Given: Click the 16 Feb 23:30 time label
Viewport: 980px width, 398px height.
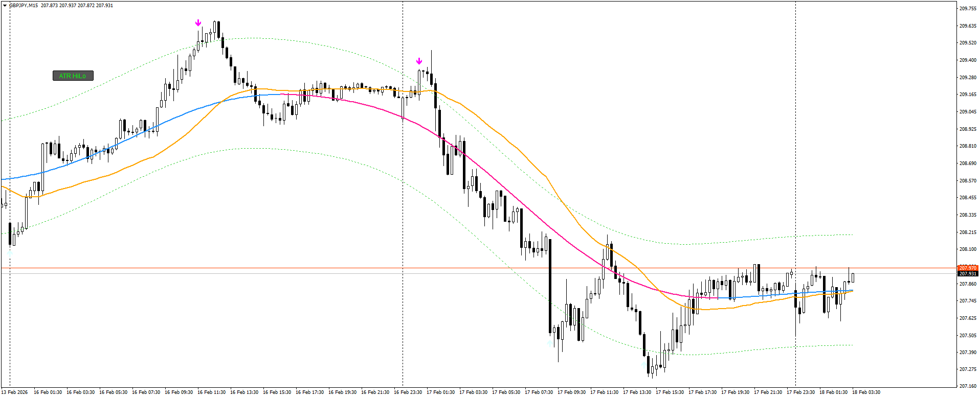Looking at the screenshot, I should (408, 392).
